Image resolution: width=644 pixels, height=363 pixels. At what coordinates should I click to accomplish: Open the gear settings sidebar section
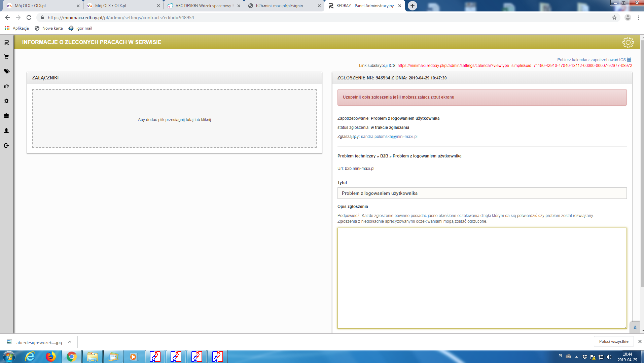click(x=6, y=101)
